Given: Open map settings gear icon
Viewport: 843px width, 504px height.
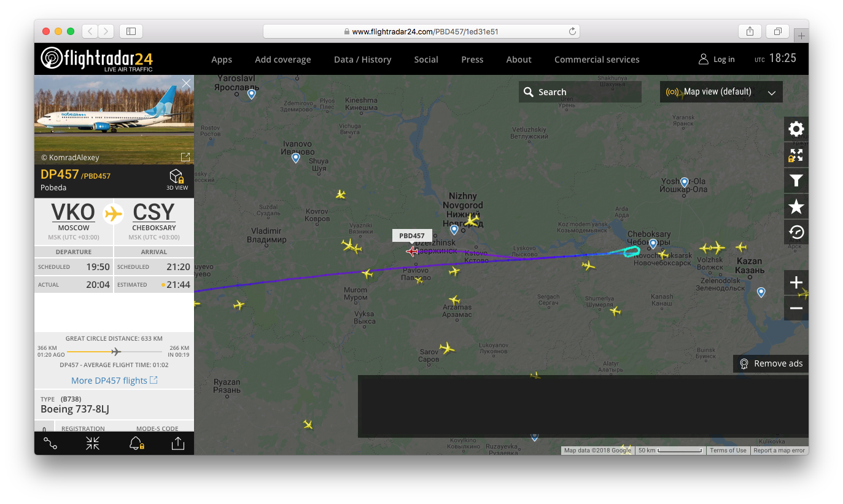Looking at the screenshot, I should click(796, 129).
